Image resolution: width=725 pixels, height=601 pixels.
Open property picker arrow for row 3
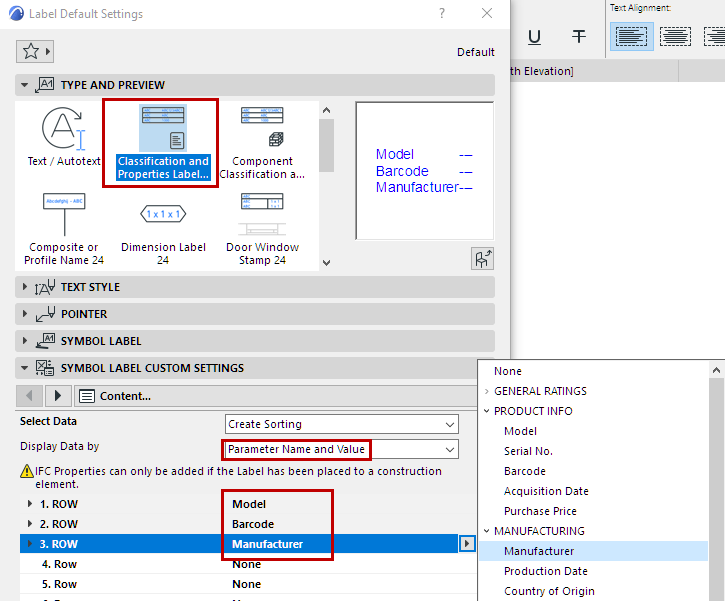(467, 544)
